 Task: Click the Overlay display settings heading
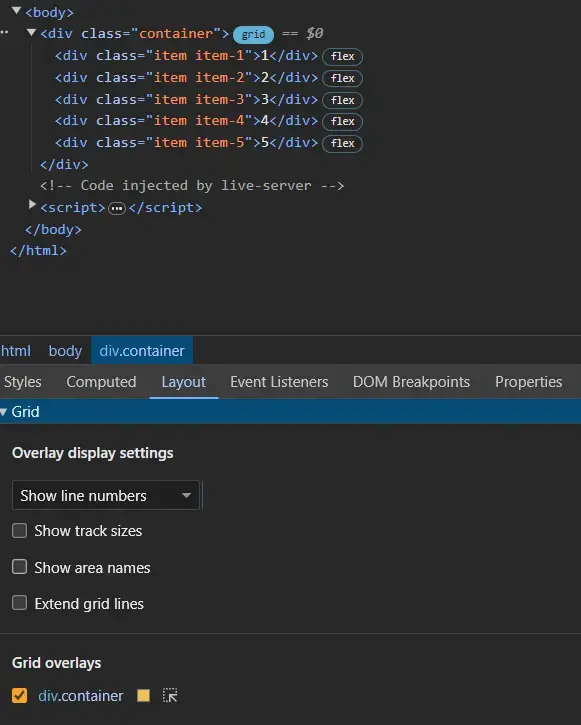[92, 453]
